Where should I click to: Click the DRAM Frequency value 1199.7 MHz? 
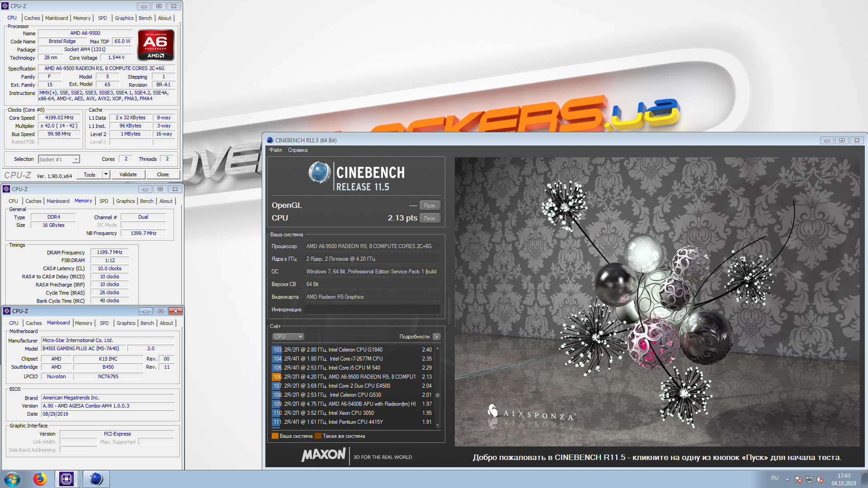pyautogui.click(x=109, y=252)
